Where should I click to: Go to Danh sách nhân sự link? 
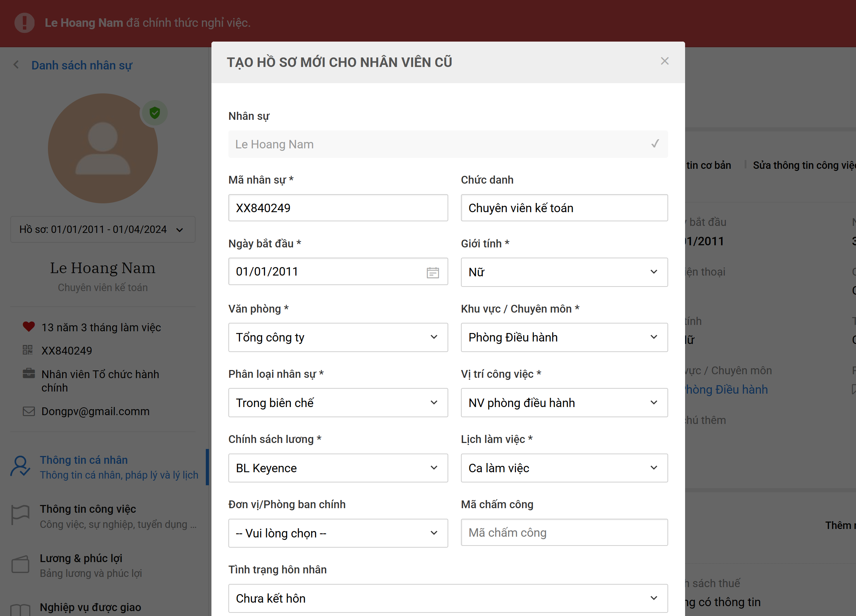tap(81, 65)
